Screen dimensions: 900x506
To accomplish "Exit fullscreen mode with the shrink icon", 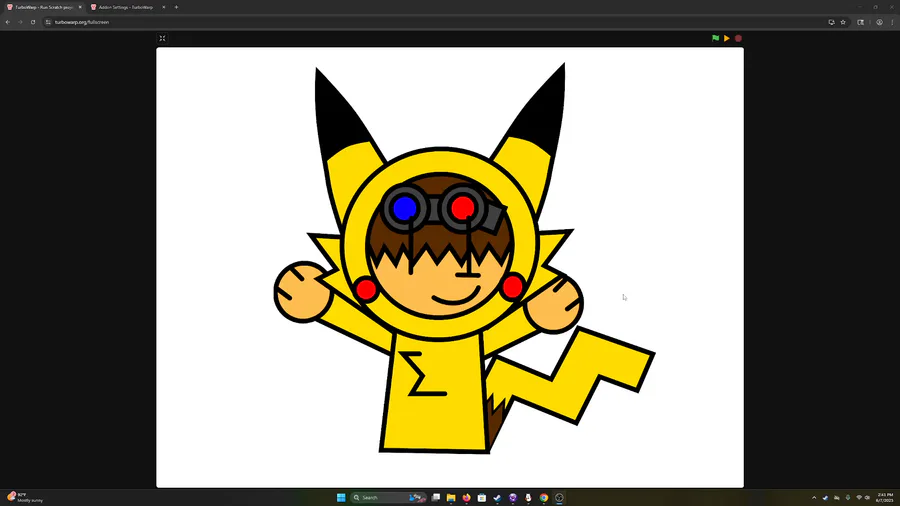I will click(162, 38).
